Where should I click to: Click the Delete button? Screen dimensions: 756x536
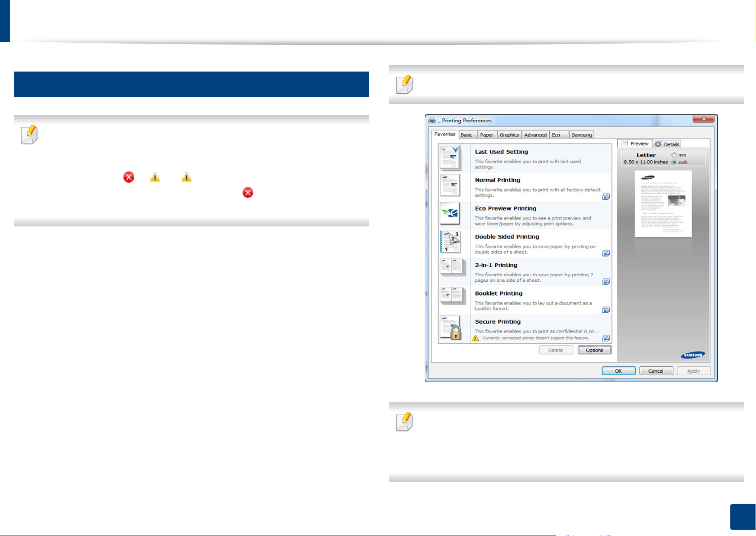[x=556, y=350]
